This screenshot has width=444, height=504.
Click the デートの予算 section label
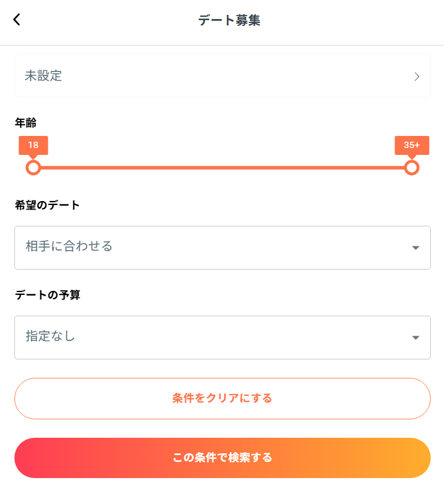[x=47, y=295]
